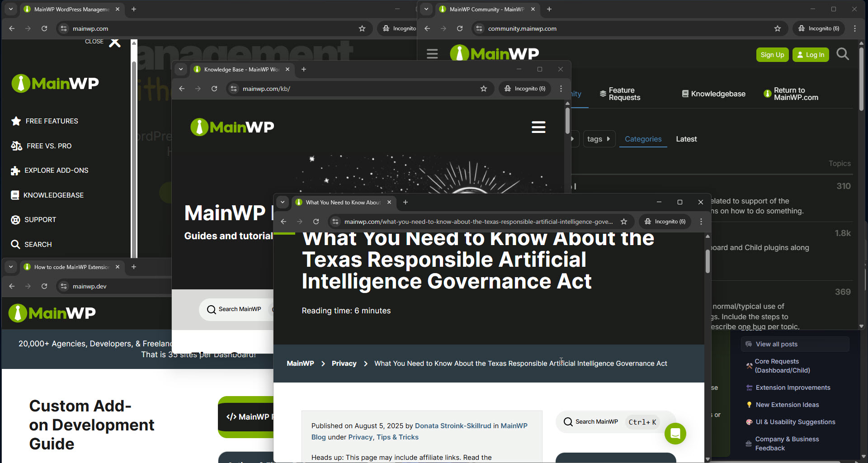868x463 pixels.
Task: Click the MainWP logo on Knowledge Base page
Action: click(x=232, y=127)
